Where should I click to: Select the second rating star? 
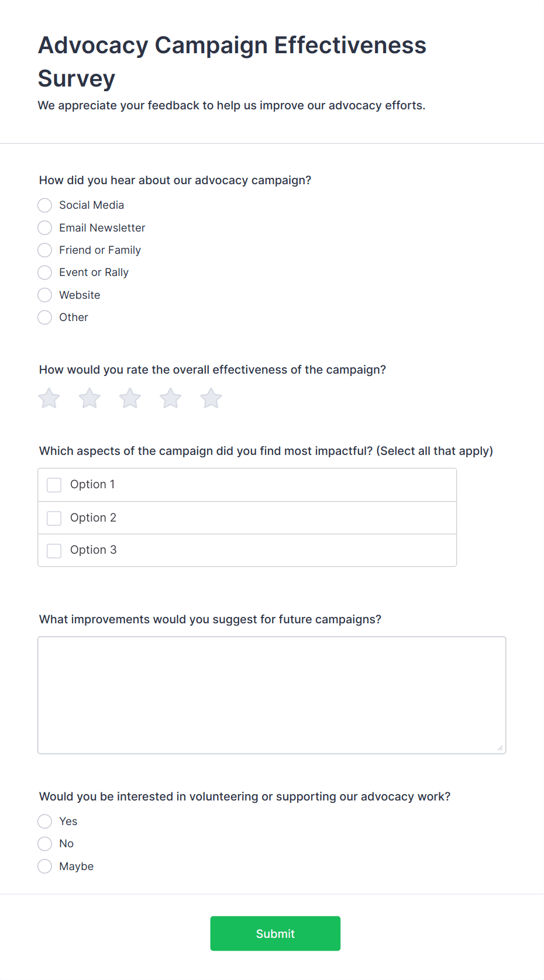pyautogui.click(x=89, y=399)
